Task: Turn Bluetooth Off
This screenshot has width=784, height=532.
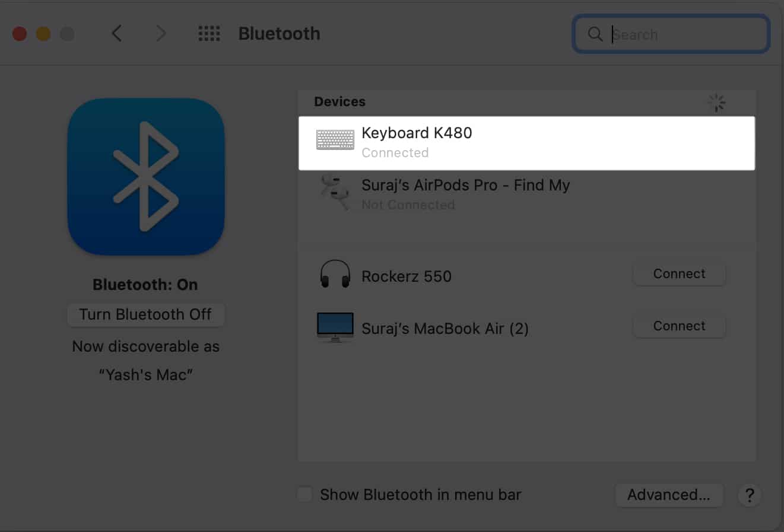Action: [145, 314]
